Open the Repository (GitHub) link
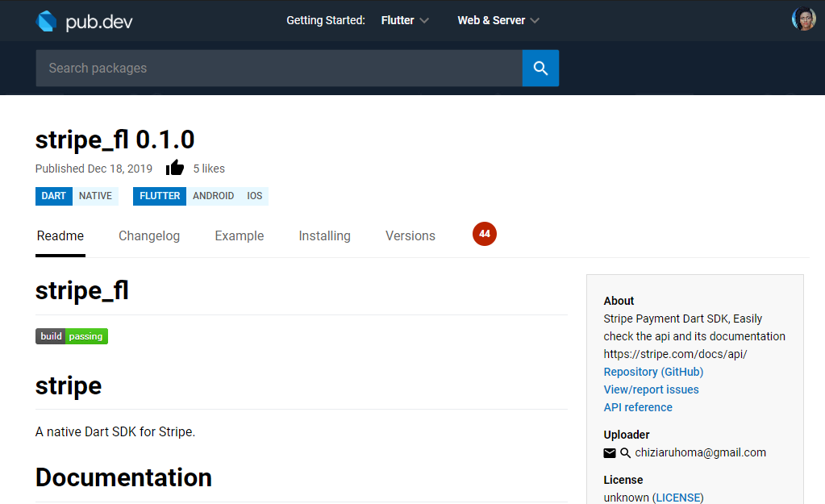Viewport: 825px width, 504px height. pyautogui.click(x=653, y=372)
